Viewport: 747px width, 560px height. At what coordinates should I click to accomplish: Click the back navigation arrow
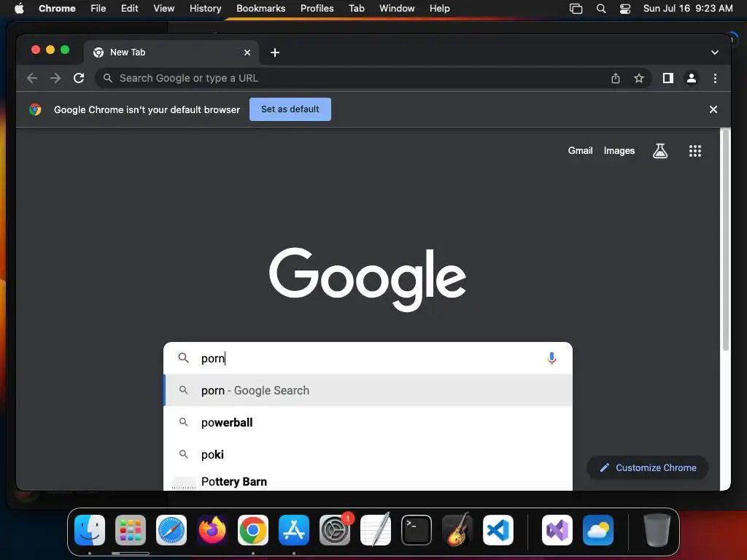(32, 78)
